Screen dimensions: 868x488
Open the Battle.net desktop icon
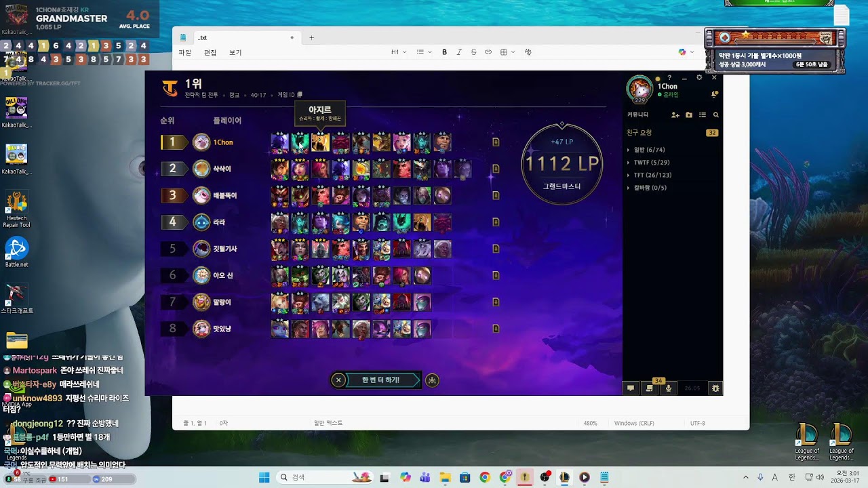pos(16,252)
